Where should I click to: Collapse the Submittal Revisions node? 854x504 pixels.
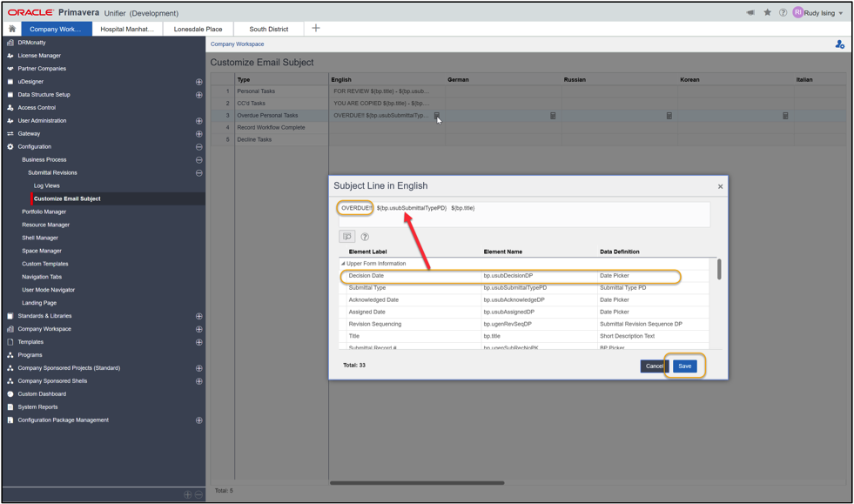198,173
